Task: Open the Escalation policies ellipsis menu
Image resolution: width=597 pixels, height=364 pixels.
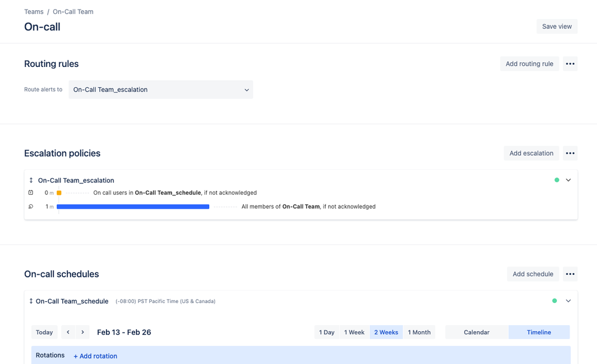Action: (570, 153)
